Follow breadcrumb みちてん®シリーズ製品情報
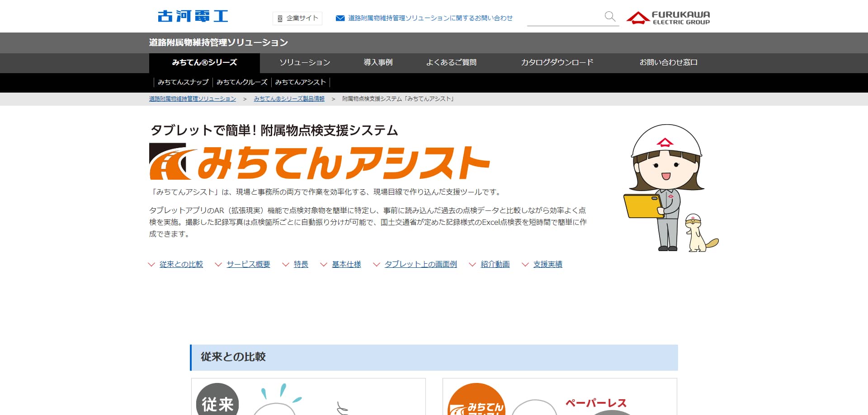The width and height of the screenshot is (868, 415). tap(289, 99)
